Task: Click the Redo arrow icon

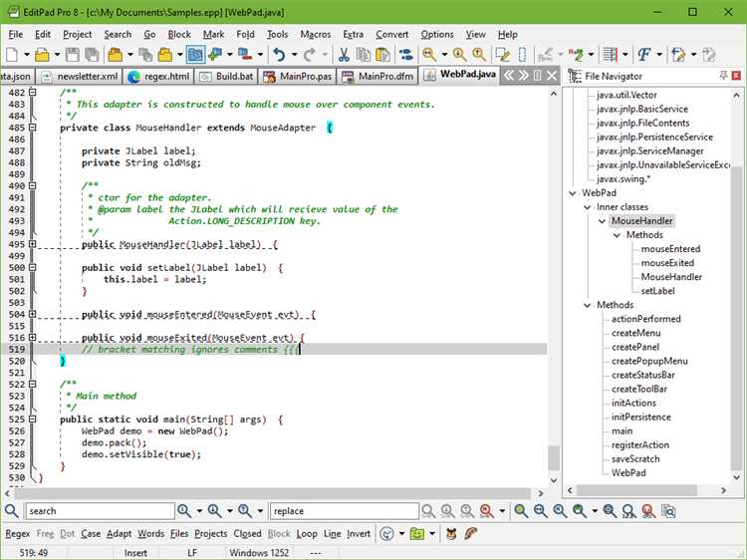Action: (x=310, y=55)
